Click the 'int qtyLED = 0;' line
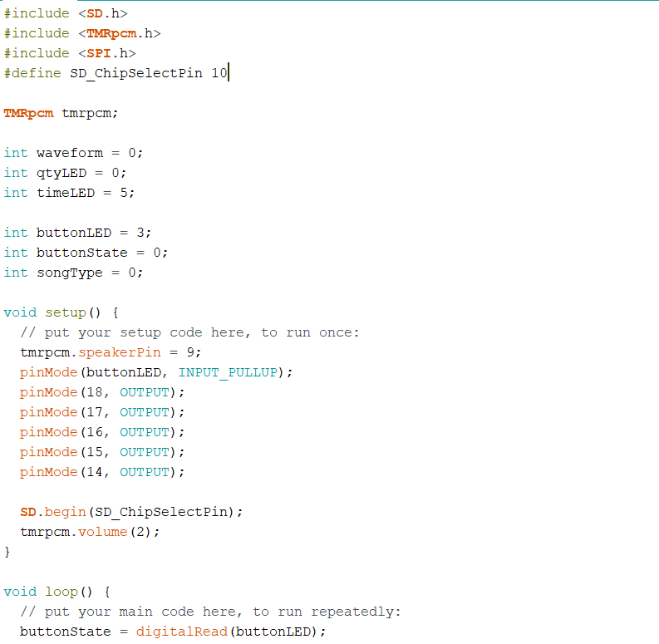This screenshot has height=644, width=659. click(65, 173)
